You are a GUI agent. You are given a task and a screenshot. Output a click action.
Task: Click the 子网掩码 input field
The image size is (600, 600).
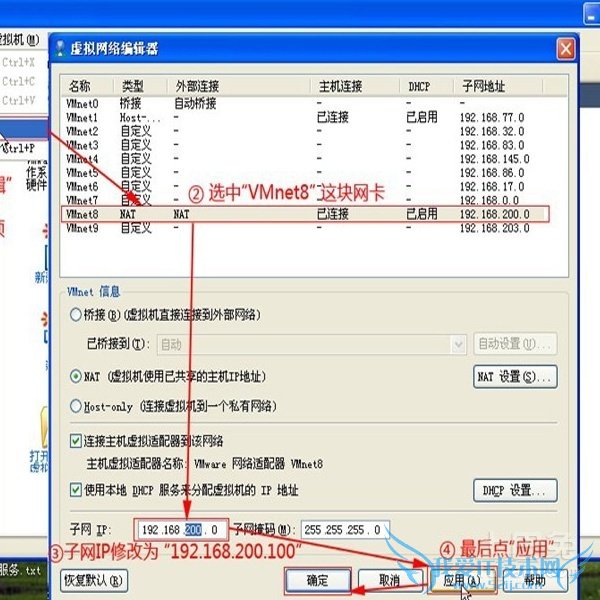click(345, 530)
